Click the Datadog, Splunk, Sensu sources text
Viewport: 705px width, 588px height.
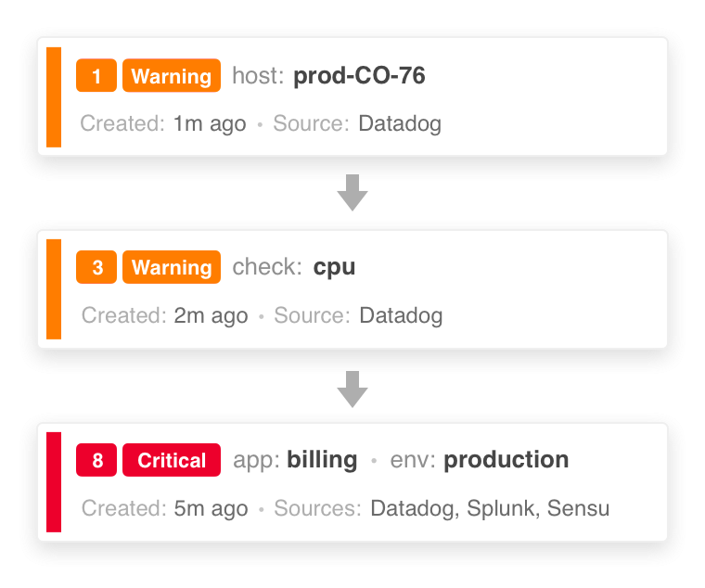(490, 509)
